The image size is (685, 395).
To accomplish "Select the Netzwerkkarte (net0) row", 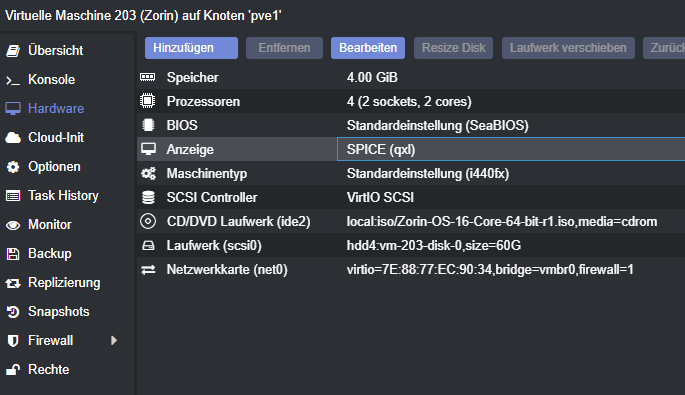I will click(411, 270).
